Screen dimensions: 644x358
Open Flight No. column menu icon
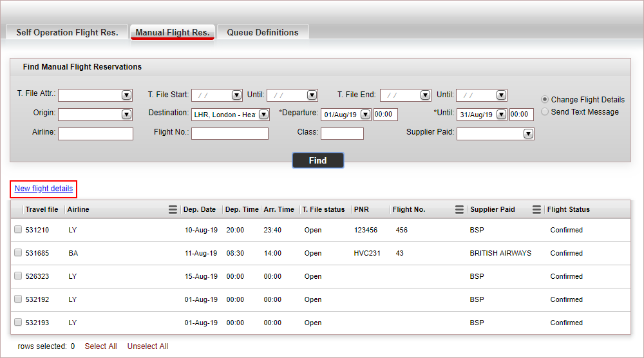tap(459, 209)
